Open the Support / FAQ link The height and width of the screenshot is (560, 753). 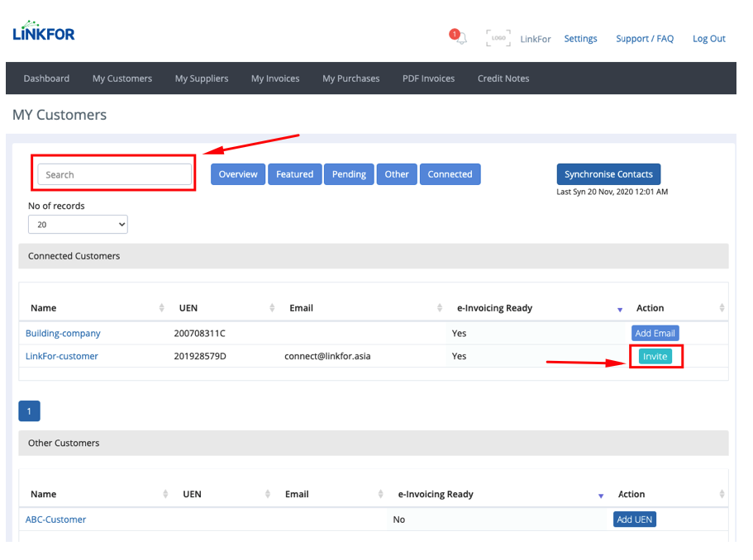click(645, 38)
